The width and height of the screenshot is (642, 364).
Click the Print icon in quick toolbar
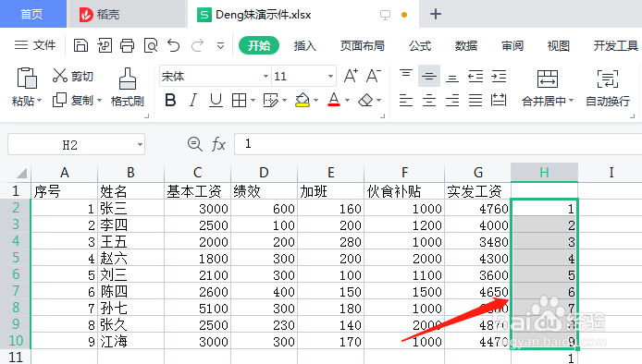pyautogui.click(x=127, y=45)
